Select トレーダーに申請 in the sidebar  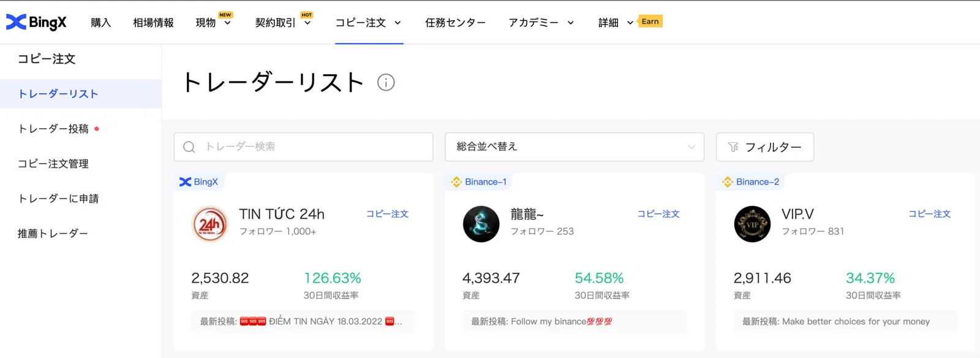pos(58,199)
